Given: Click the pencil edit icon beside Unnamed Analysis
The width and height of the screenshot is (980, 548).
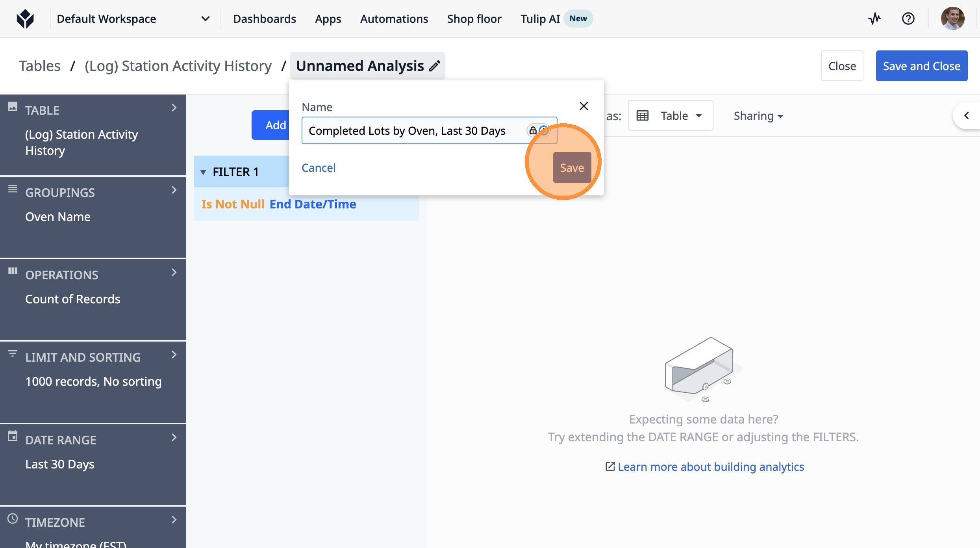Looking at the screenshot, I should coord(434,66).
